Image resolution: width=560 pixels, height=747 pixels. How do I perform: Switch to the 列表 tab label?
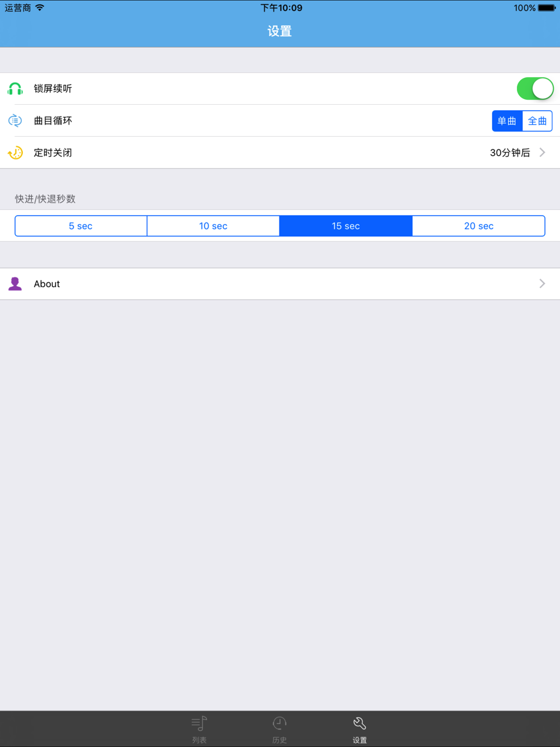point(199,740)
